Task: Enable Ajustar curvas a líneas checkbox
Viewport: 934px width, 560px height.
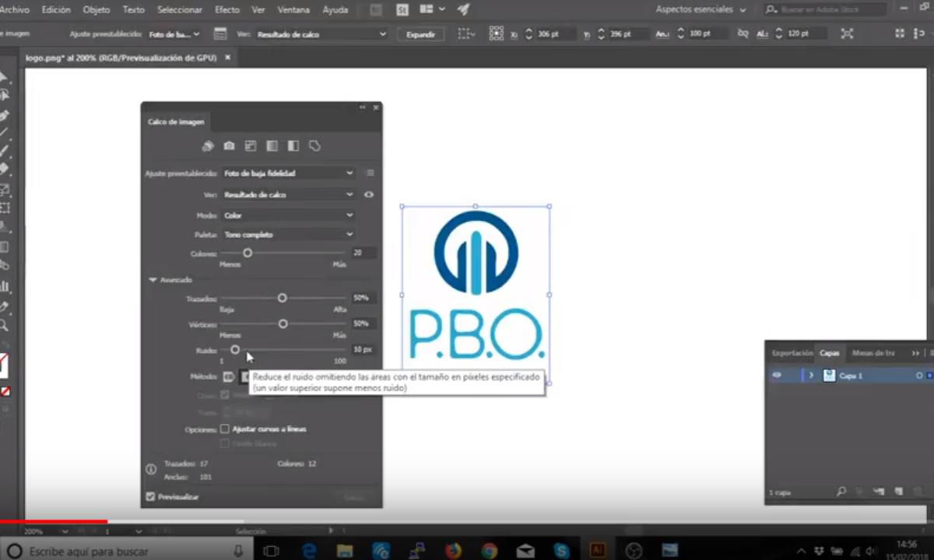Action: (225, 429)
